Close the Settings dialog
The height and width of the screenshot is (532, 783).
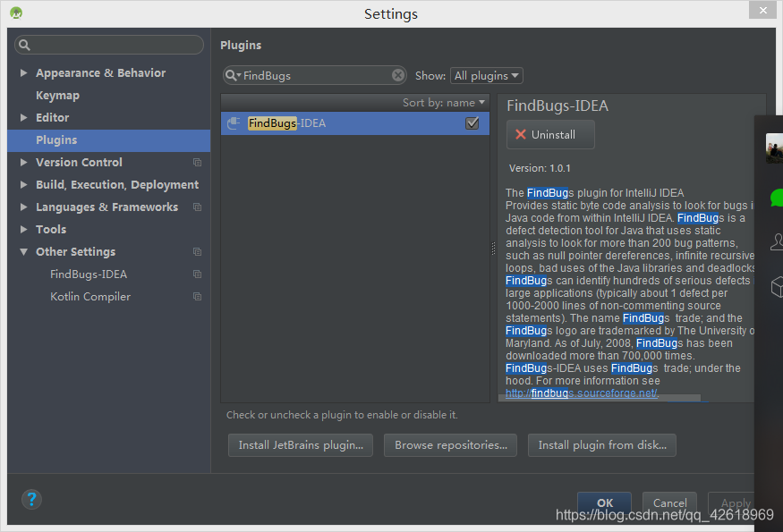pos(762,10)
